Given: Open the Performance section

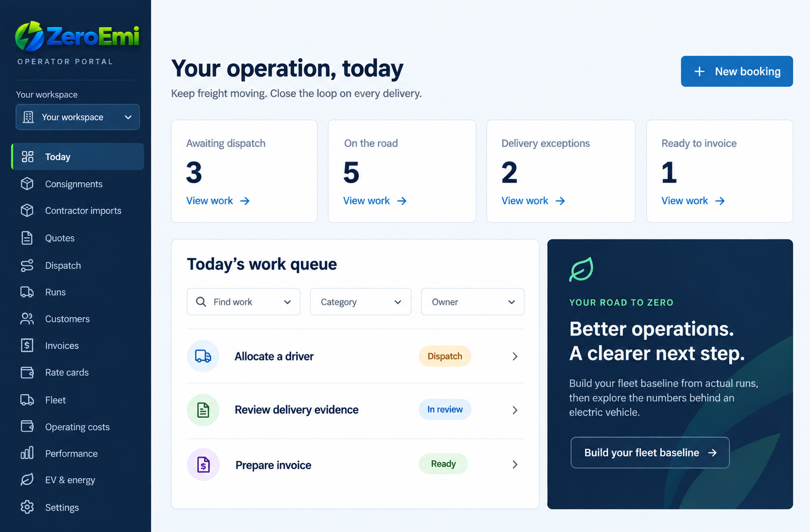Looking at the screenshot, I should (x=77, y=453).
